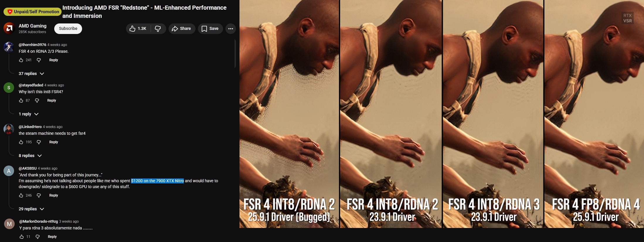This screenshot has width=644, height=242.
Task: Click '3 weeks ago' timestamp of @MarlonDorado-nt9zg
Action: pos(69,221)
